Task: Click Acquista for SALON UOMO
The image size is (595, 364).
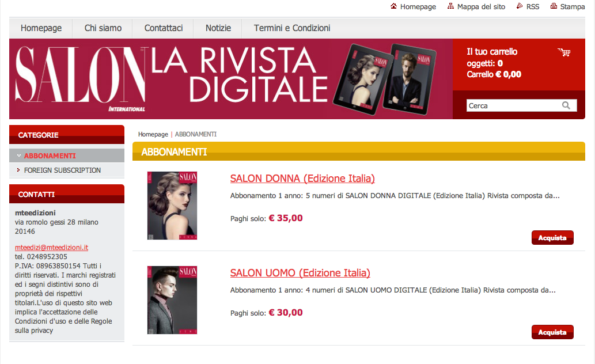Action: (x=552, y=332)
